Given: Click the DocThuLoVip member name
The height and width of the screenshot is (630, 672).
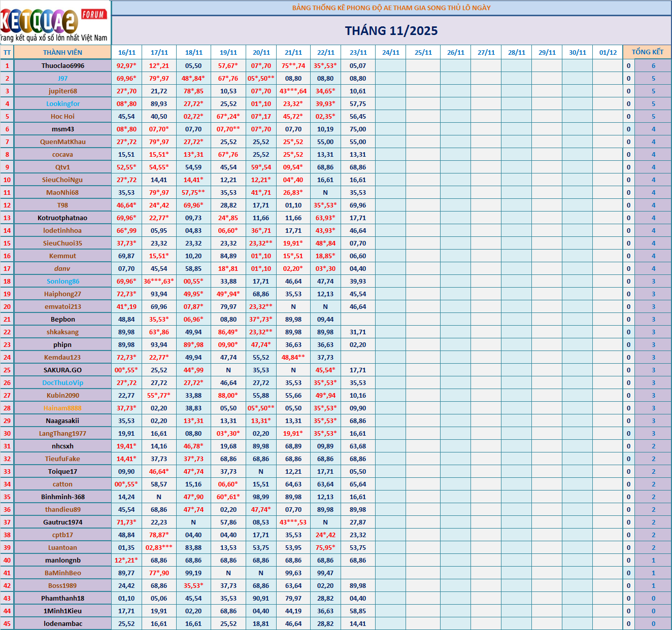Looking at the screenshot, I should coord(63,382).
